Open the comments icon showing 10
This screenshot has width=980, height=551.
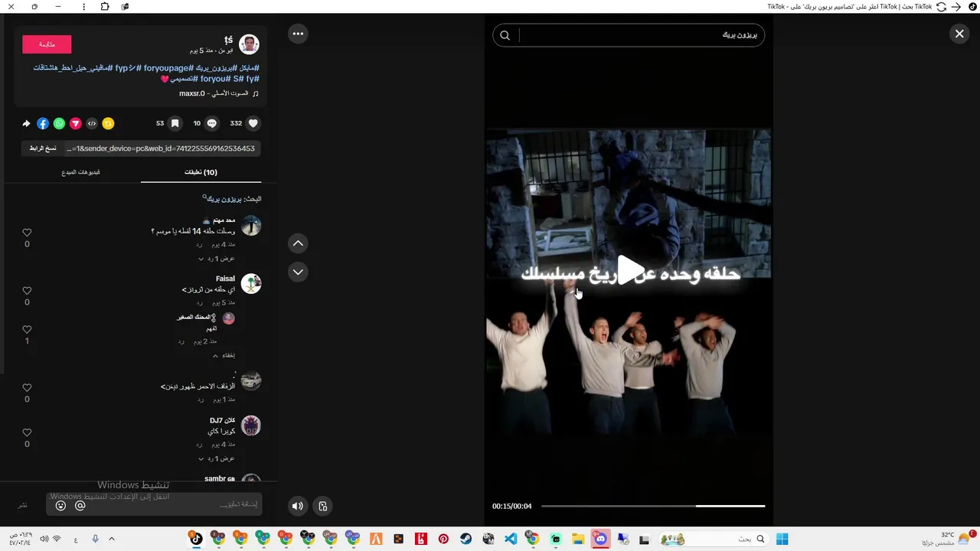(212, 123)
